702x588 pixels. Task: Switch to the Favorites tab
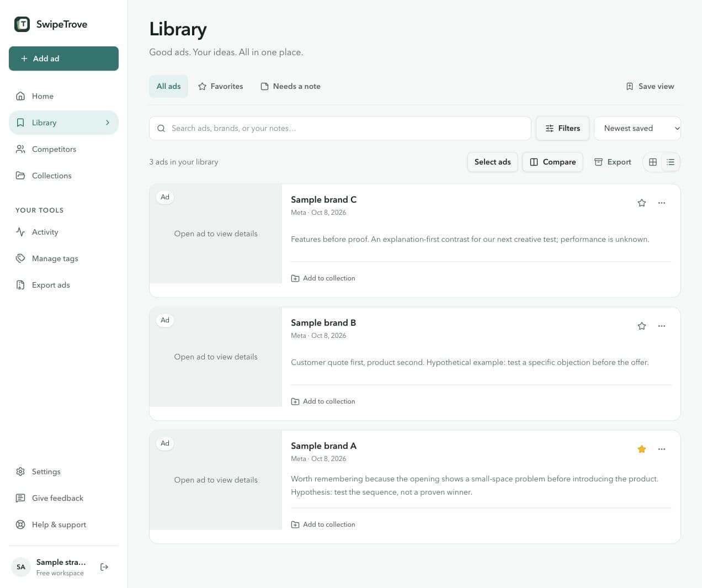click(x=221, y=86)
